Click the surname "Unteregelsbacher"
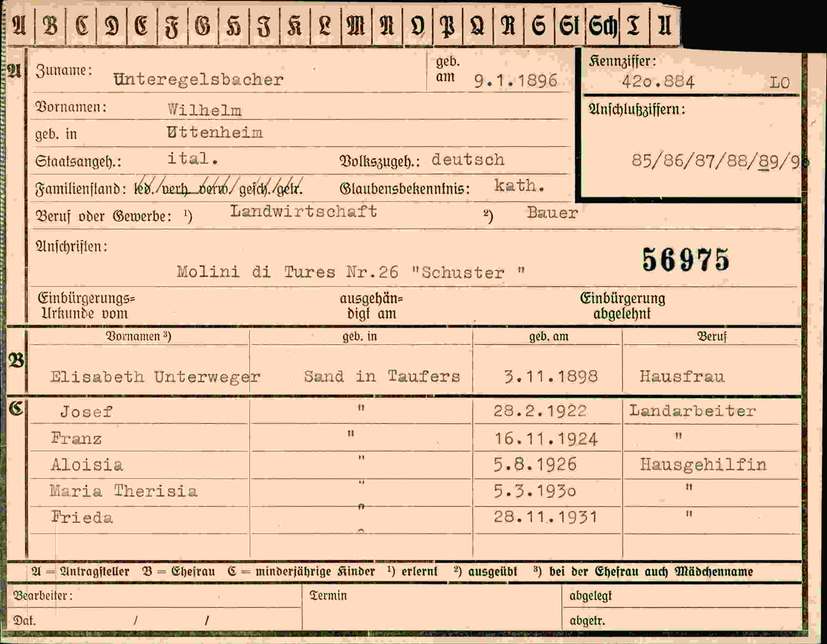 coord(198,79)
